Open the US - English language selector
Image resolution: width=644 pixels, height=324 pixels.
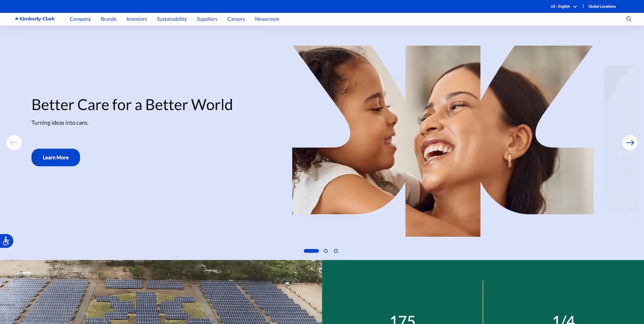pos(560,6)
